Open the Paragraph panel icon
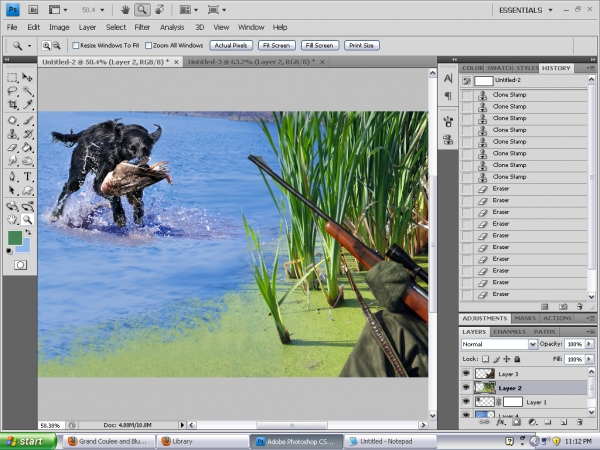Viewport: 600px width, 450px height. pos(448,96)
